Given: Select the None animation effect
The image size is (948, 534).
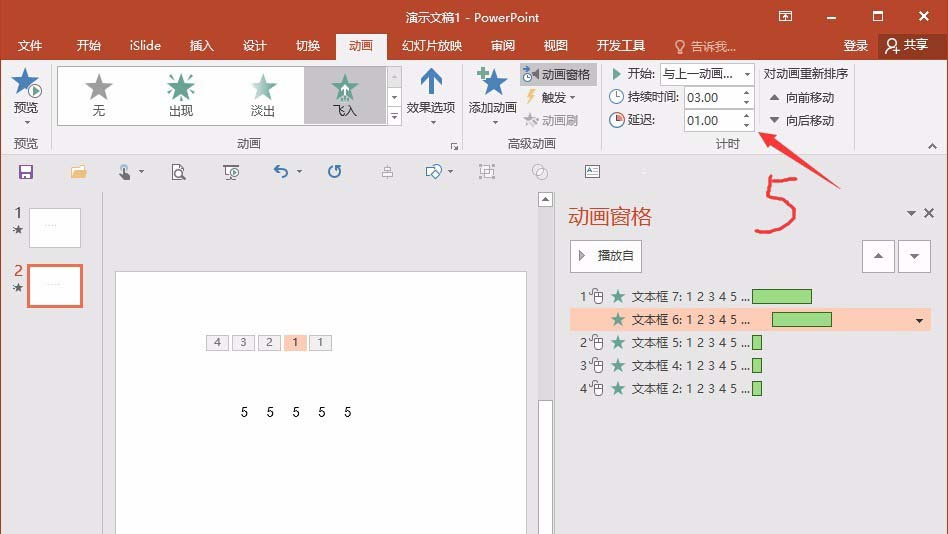Looking at the screenshot, I should tap(99, 95).
